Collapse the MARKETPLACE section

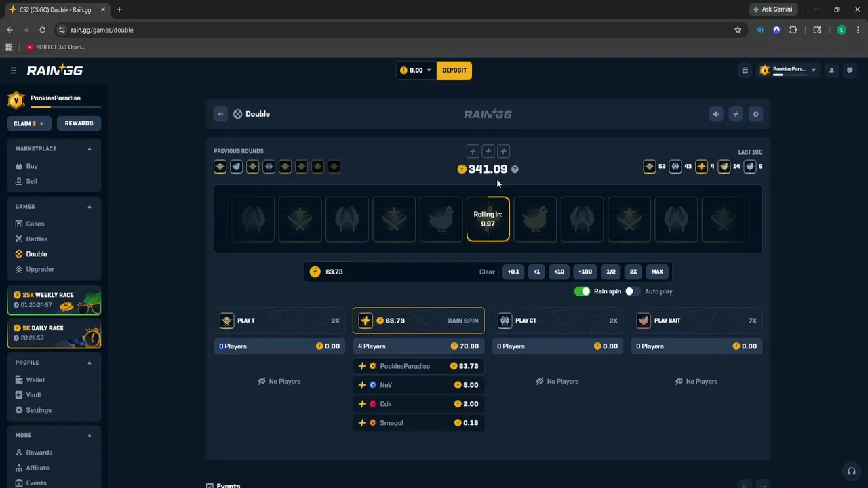coord(89,149)
